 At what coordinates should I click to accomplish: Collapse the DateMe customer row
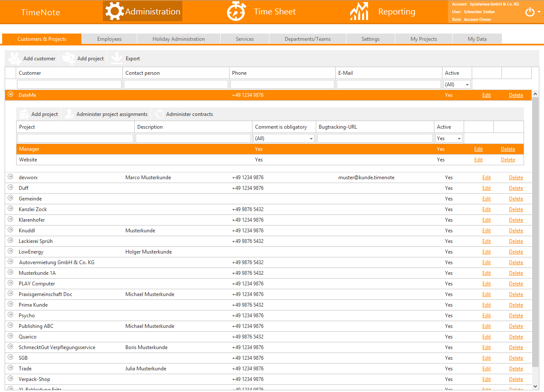(x=11, y=95)
